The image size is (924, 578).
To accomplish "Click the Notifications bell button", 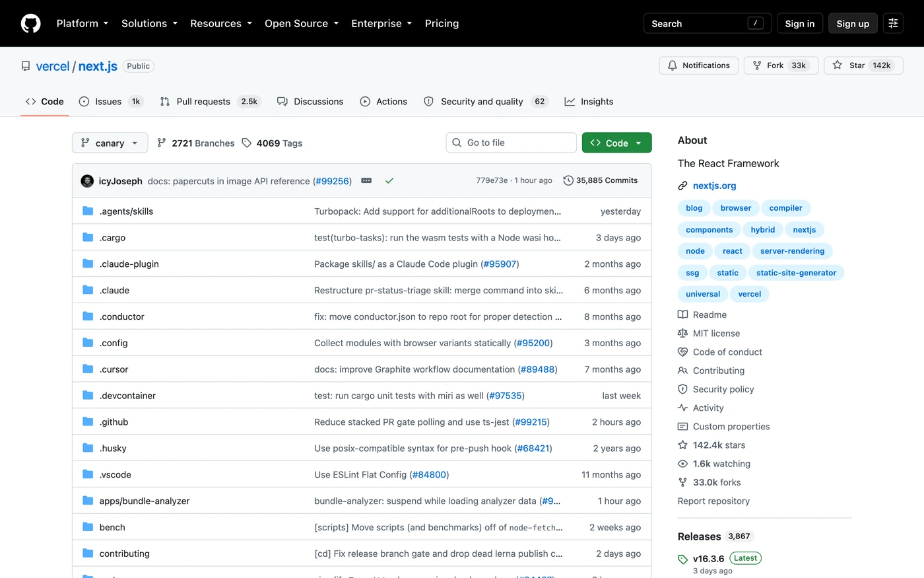I will tap(698, 65).
